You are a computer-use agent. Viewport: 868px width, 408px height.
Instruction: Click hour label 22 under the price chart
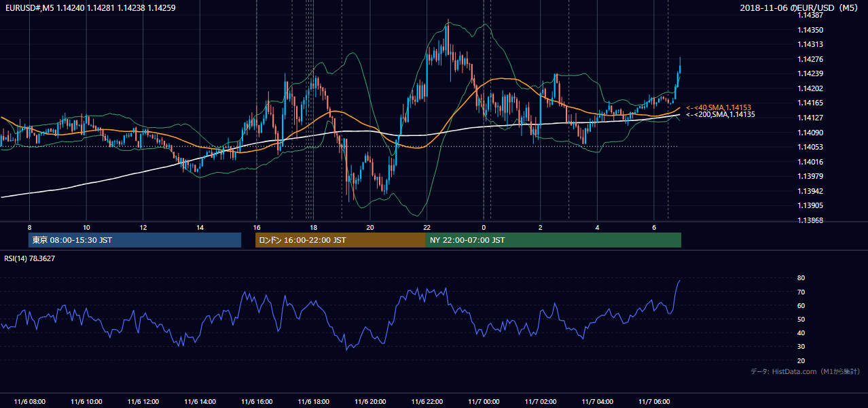tap(427, 227)
